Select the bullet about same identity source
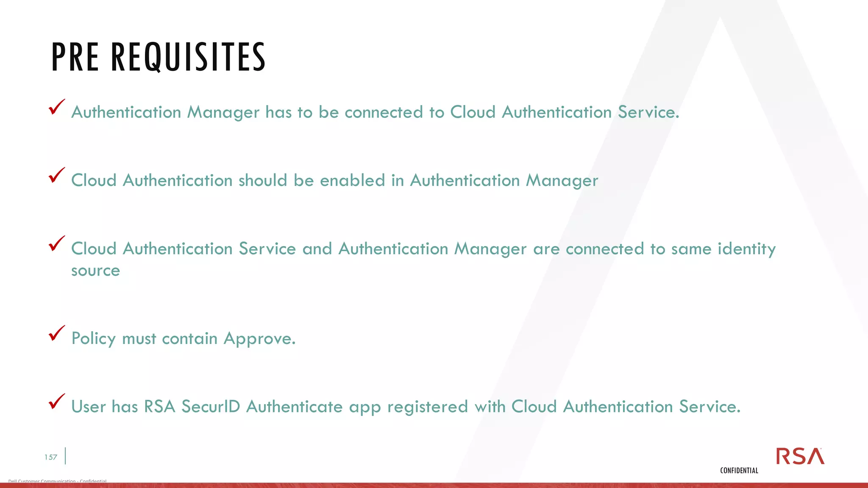Screen dimensions: 868x488 (423, 259)
